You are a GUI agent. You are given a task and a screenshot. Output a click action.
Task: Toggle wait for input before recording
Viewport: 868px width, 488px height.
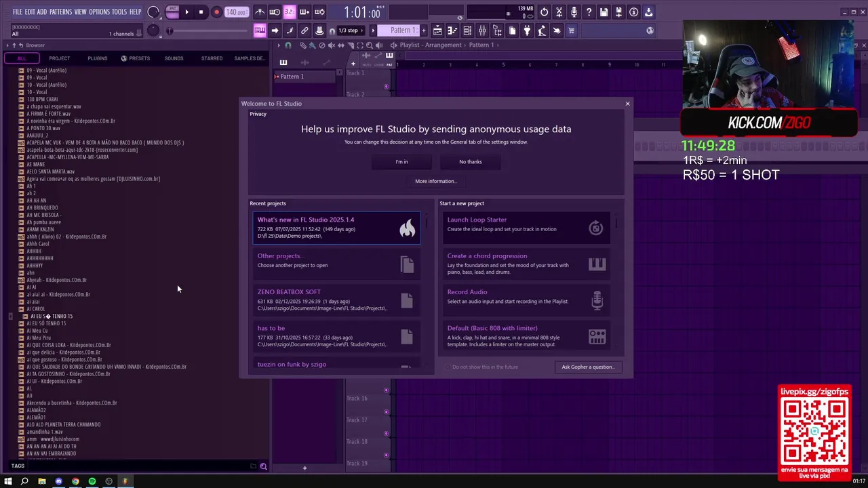tap(275, 12)
